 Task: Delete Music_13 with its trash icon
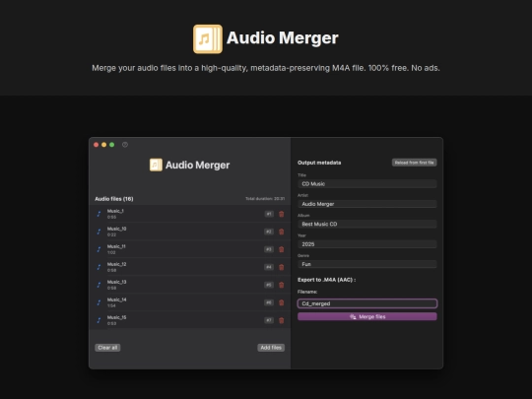coord(281,285)
